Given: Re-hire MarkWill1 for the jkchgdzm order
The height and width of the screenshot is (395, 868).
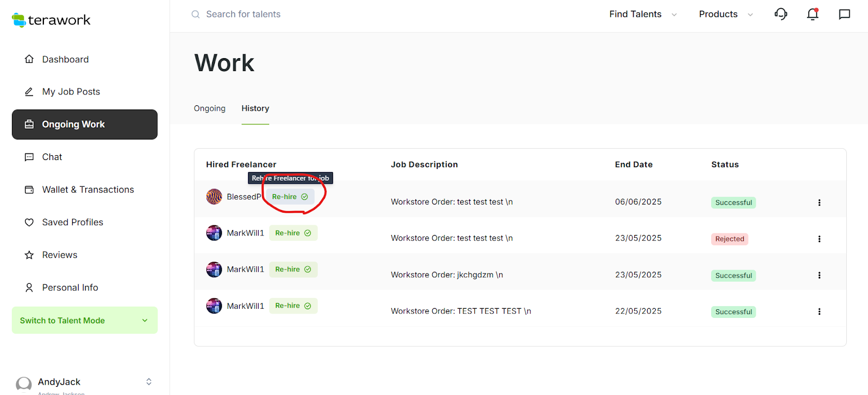Looking at the screenshot, I should pos(293,270).
